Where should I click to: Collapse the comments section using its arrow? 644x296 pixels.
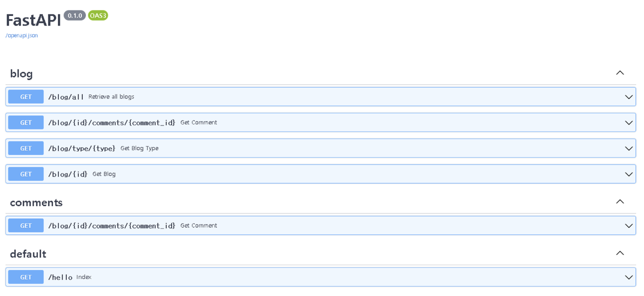[620, 202]
